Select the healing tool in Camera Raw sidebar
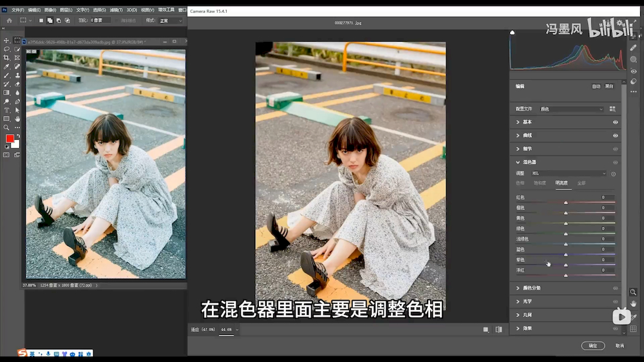Screen dimensions: 644x362 633,48
